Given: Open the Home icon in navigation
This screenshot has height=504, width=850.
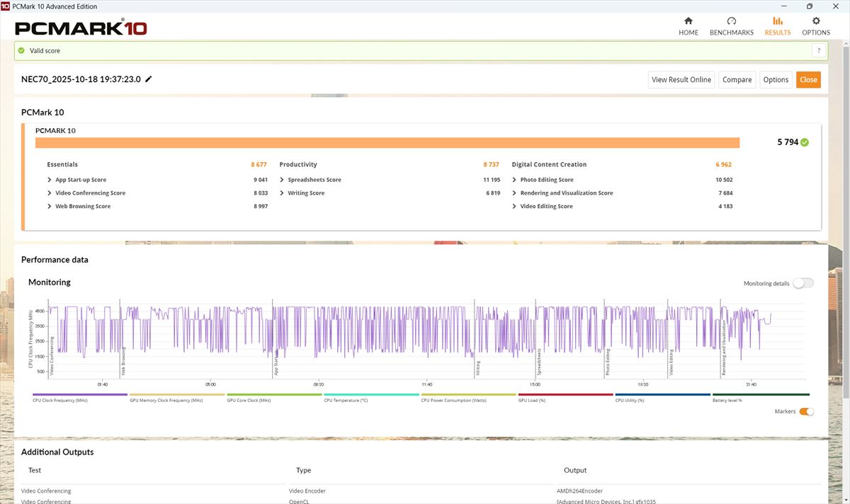Looking at the screenshot, I should click(688, 21).
